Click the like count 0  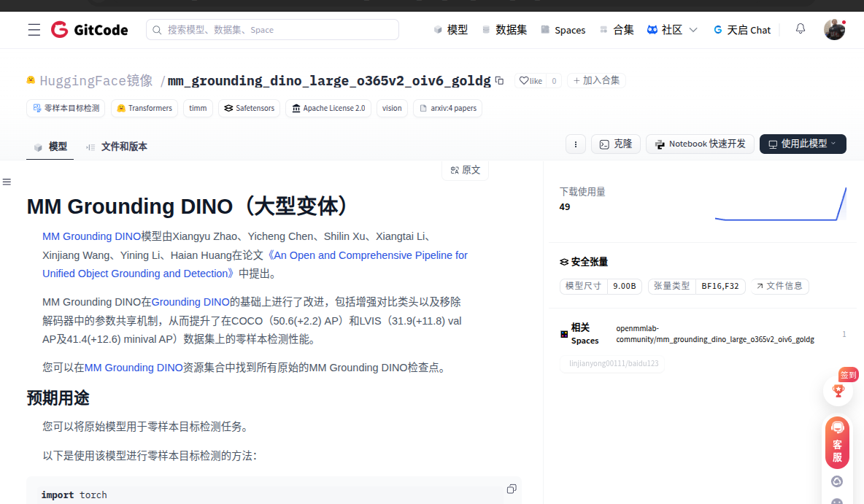pyautogui.click(x=554, y=80)
